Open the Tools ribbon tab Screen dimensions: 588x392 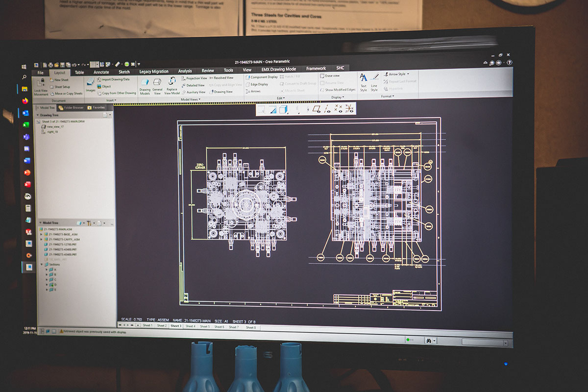tap(228, 70)
